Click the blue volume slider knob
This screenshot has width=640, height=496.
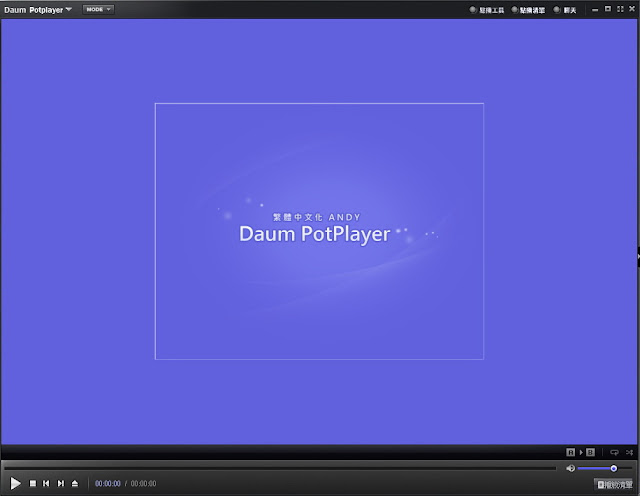[x=613, y=468]
